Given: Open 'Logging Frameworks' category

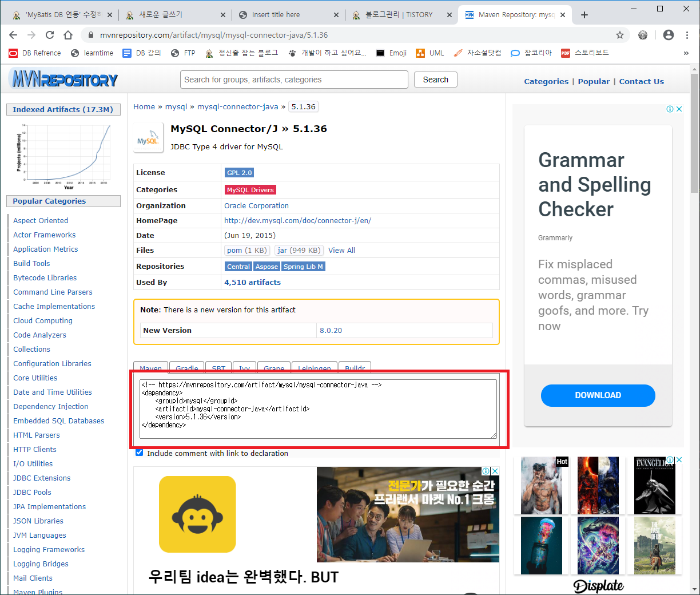Looking at the screenshot, I should click(49, 549).
